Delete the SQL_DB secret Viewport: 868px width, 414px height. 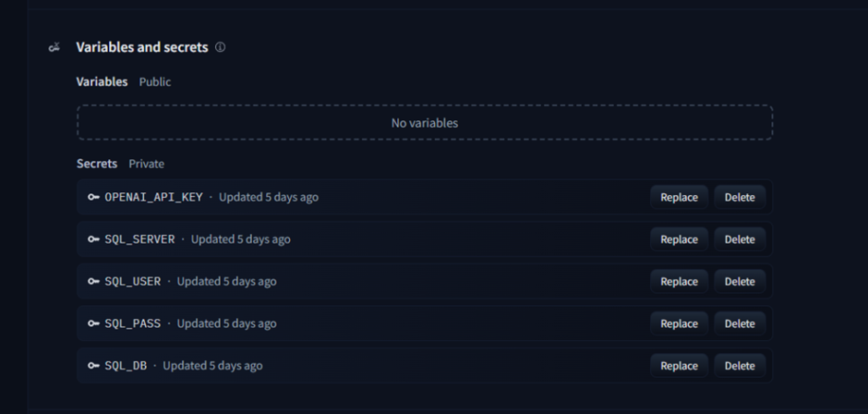[x=740, y=366]
